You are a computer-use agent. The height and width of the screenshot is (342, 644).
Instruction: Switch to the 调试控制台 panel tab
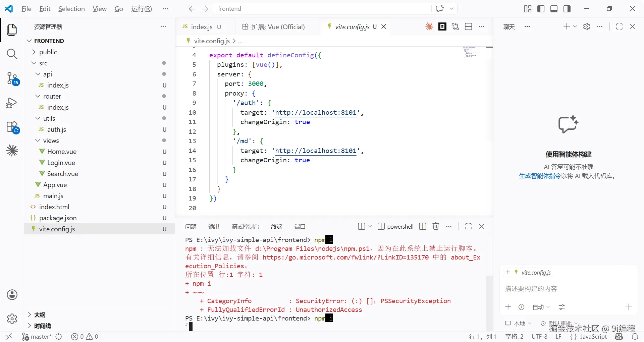[x=245, y=227]
